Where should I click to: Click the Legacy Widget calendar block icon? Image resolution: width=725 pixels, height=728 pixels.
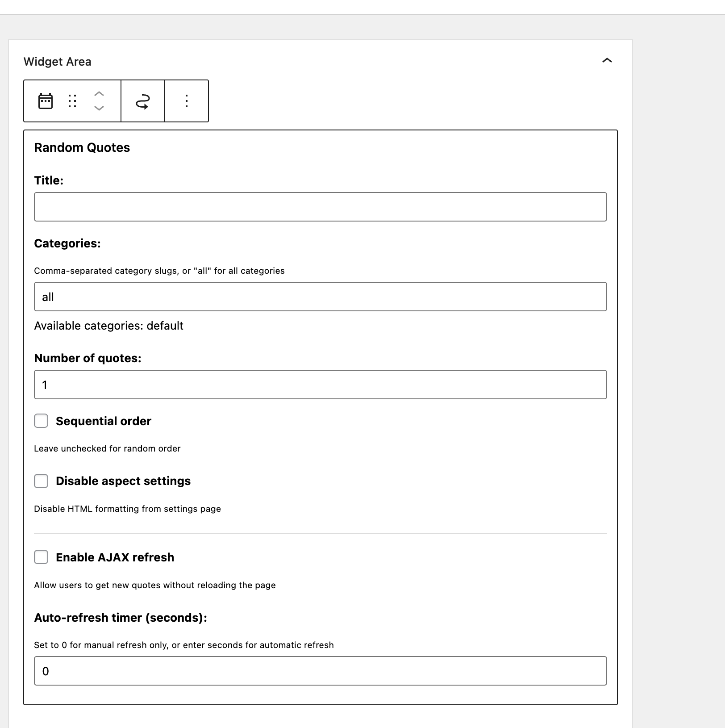(x=46, y=101)
